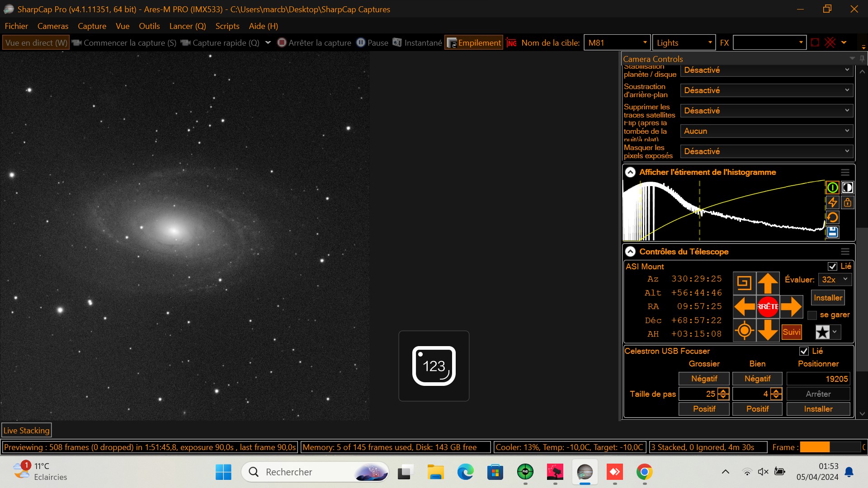Select the spiral search icon in telescope controls
Viewport: 868px width, 488px height.
pyautogui.click(x=744, y=284)
